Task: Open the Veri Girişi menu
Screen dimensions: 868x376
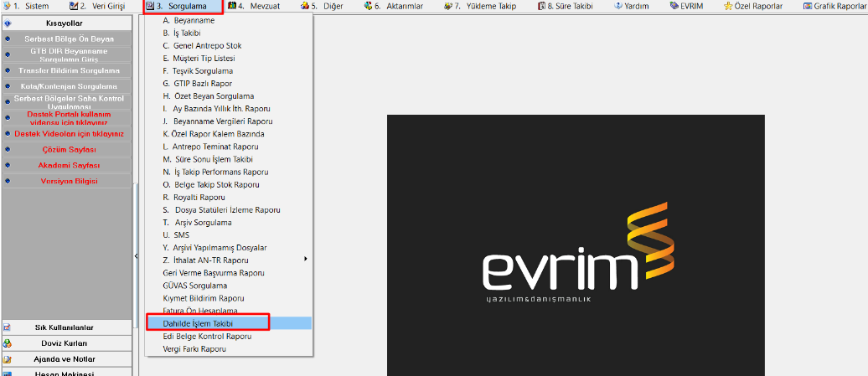Action: point(97,6)
